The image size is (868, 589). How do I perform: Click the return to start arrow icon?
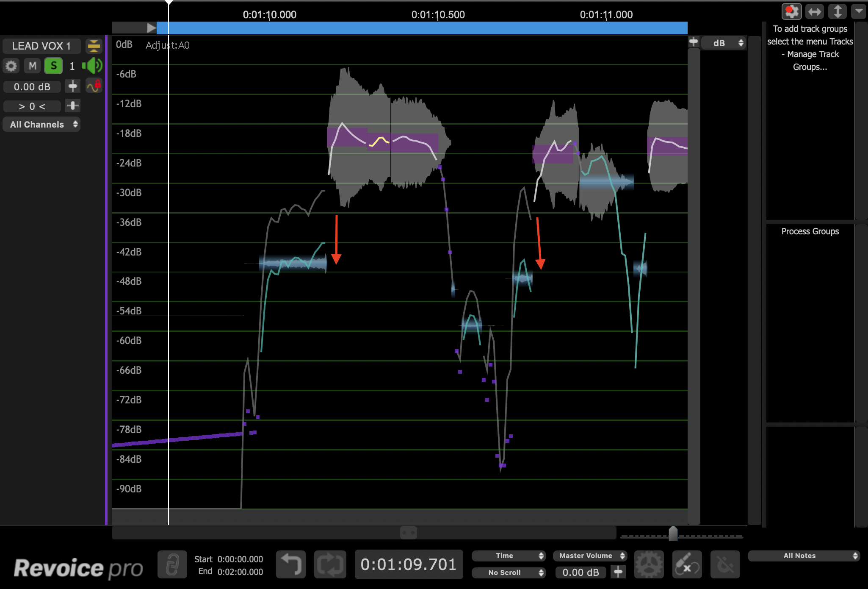point(291,564)
